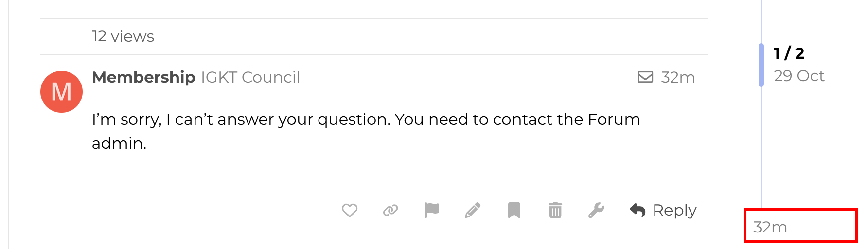Click the 32m timestamp in post header
The image size is (868, 249).
(678, 77)
